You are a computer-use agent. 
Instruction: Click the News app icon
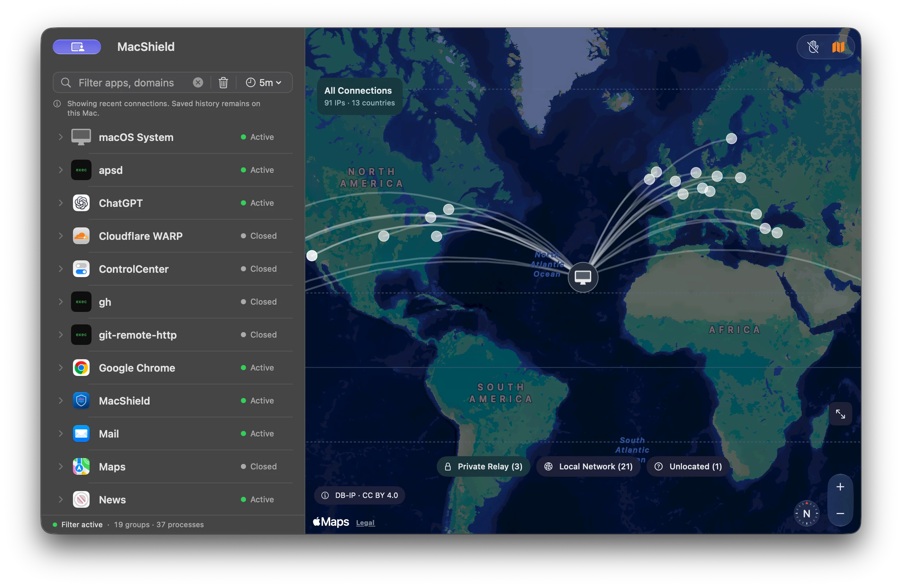click(x=81, y=500)
